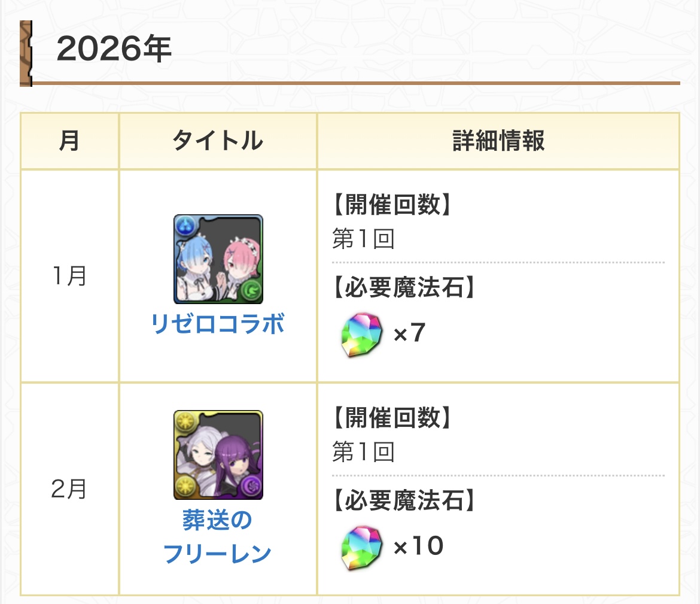This screenshot has height=604, width=700.
Task: Click the Frieren collab character thumbnail
Action: [x=218, y=455]
